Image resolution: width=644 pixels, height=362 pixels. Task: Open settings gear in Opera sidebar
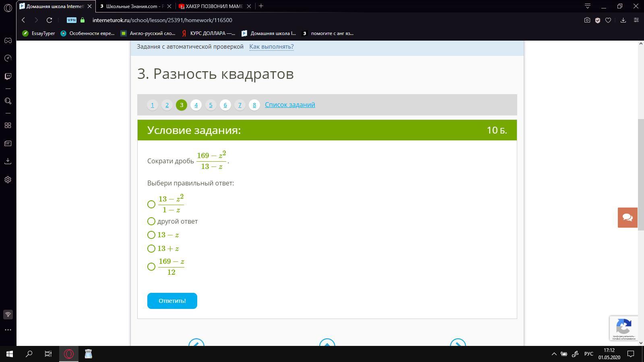point(8,179)
